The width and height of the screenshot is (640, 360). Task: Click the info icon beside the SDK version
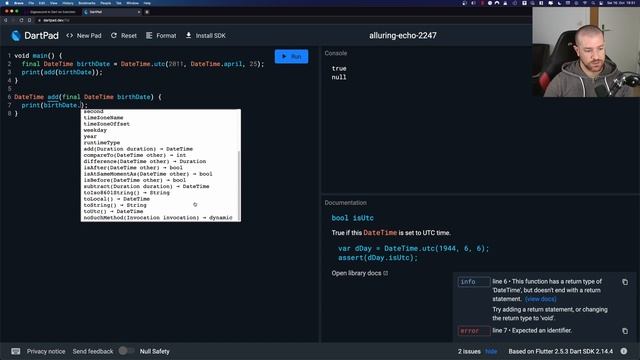click(624, 351)
